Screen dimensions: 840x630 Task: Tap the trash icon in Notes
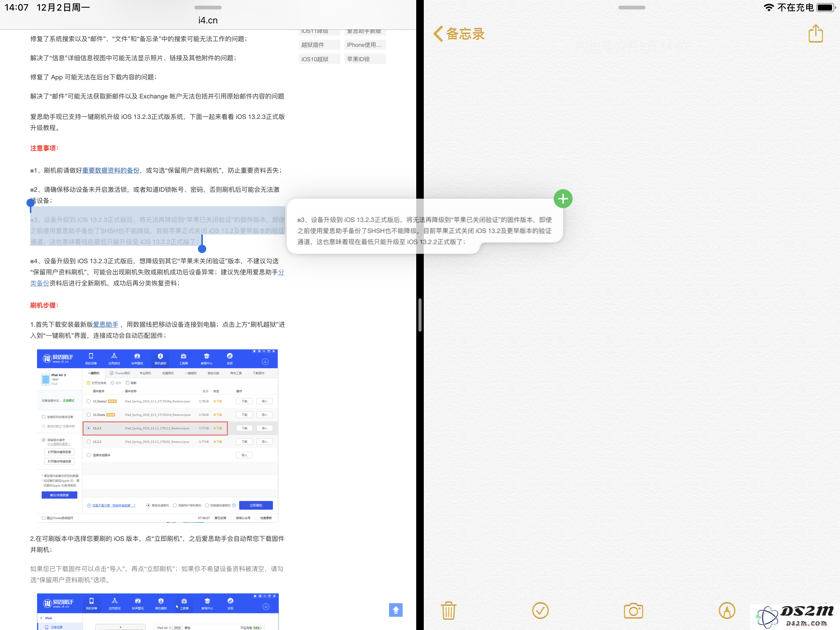coord(448,611)
